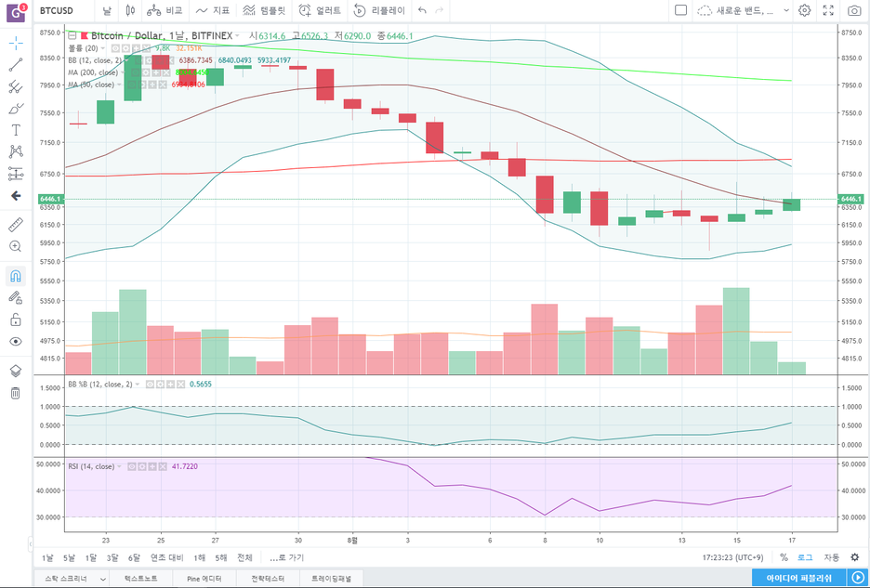Open the 트레이딩패널 tab

331,579
